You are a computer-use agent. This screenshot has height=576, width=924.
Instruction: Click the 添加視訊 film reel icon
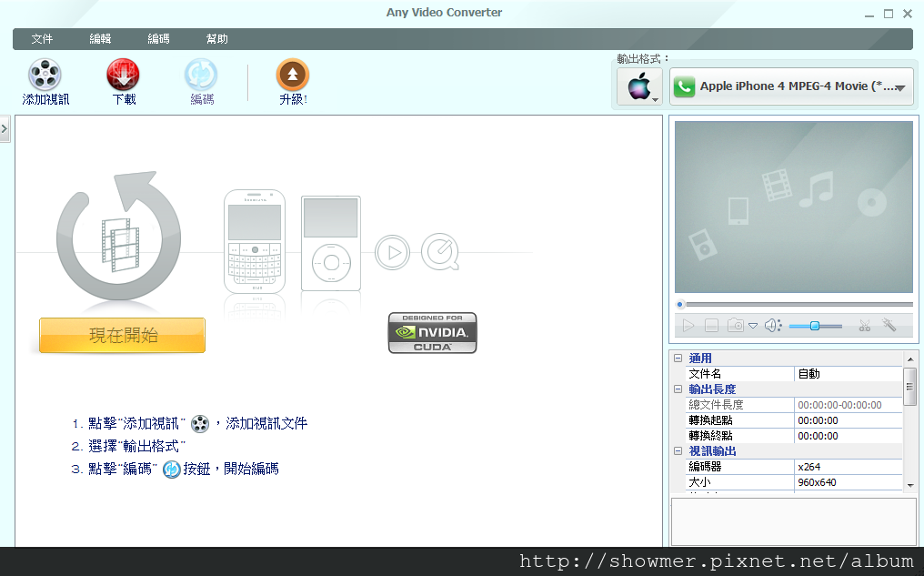pos(45,75)
